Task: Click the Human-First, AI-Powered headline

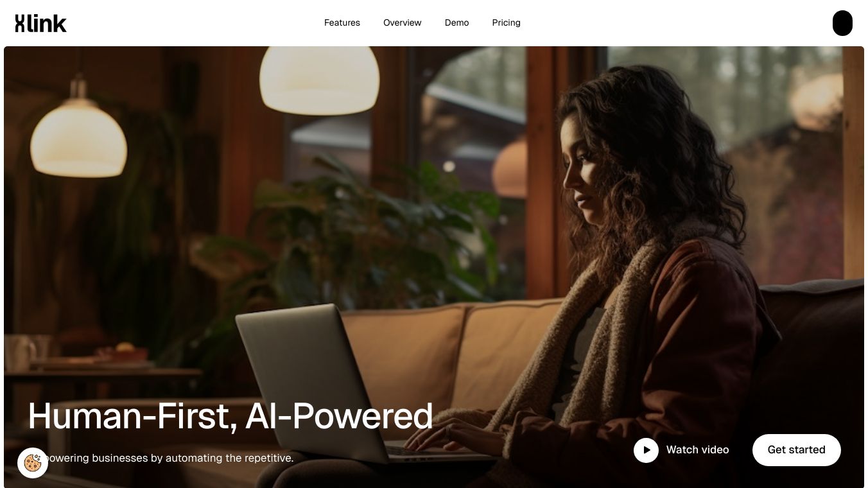Action: tap(230, 416)
